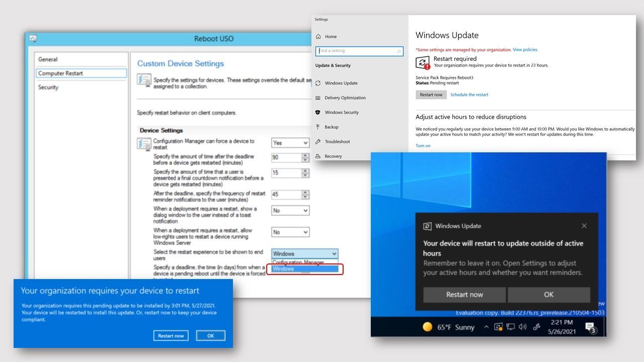Click the 90 minutes deadline field
This screenshot has height=362, width=644.
[286, 158]
